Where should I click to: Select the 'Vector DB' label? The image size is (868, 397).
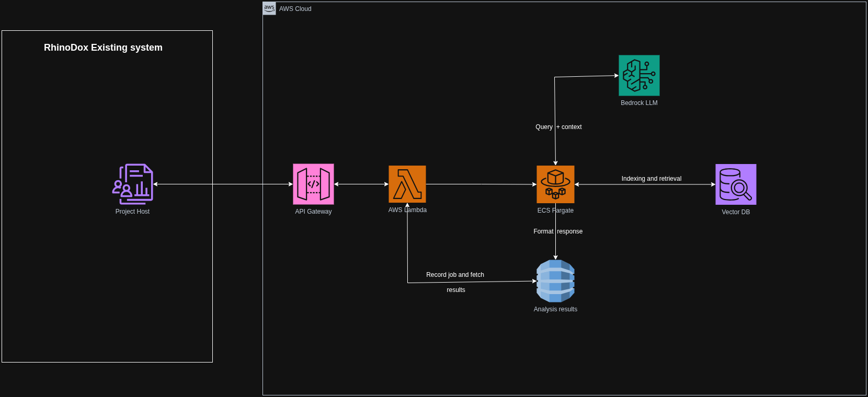[736, 212]
